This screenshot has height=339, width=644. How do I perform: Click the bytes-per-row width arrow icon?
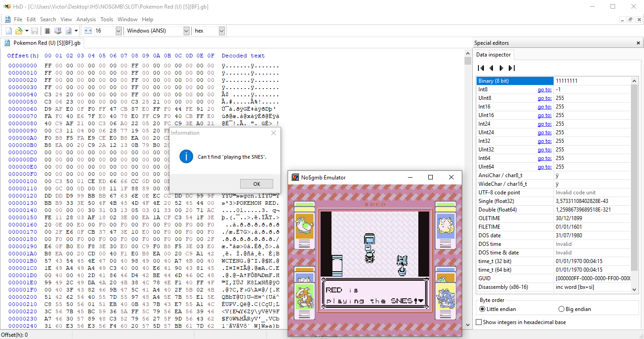point(88,31)
